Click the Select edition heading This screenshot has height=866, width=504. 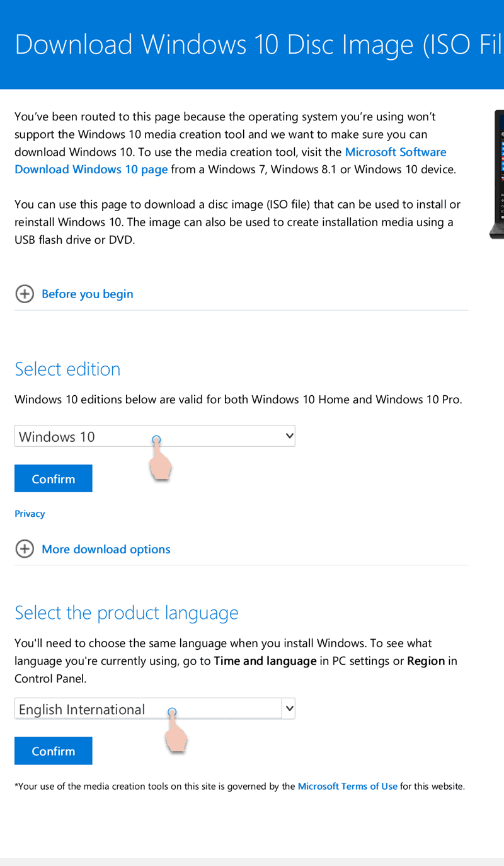(x=67, y=369)
